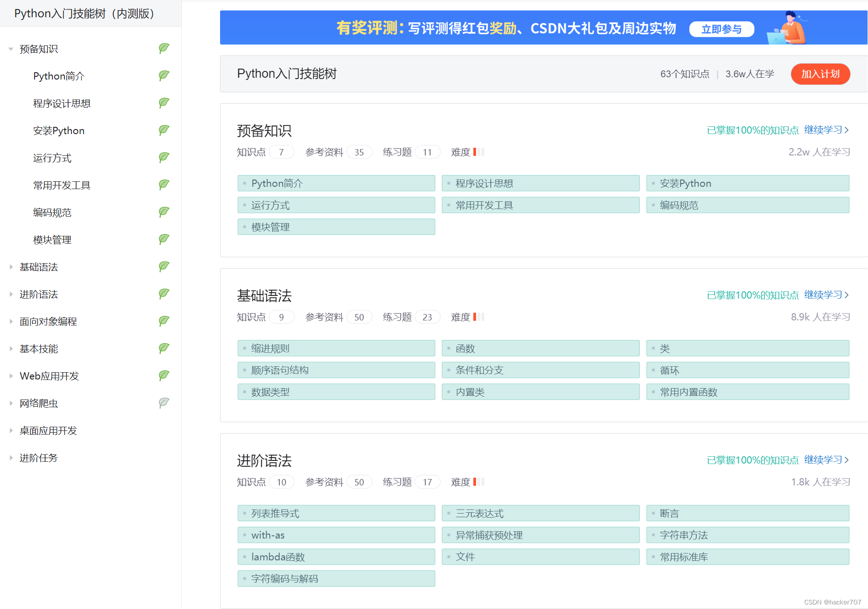Image resolution: width=868 pixels, height=609 pixels.
Task: Open the Python简介 knowledge point tag
Action: tap(336, 183)
